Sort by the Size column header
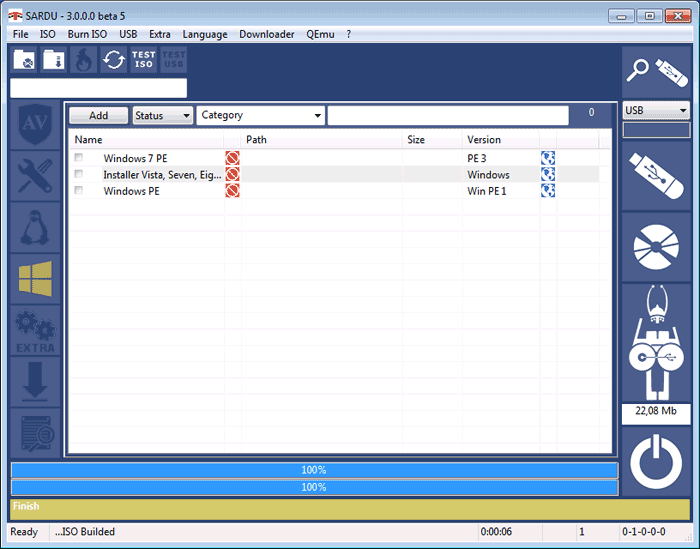This screenshot has width=700, height=549. [x=432, y=140]
